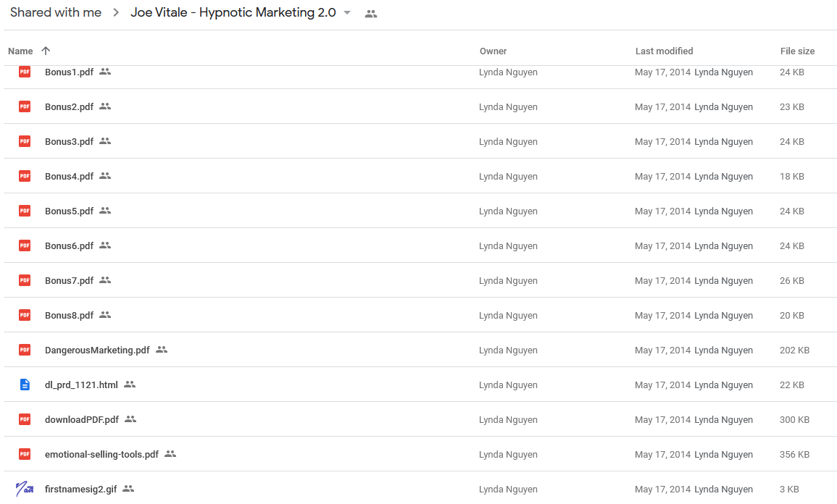
Task: Click the shared icon beside DangerousMarketing.pdf
Action: (162, 349)
